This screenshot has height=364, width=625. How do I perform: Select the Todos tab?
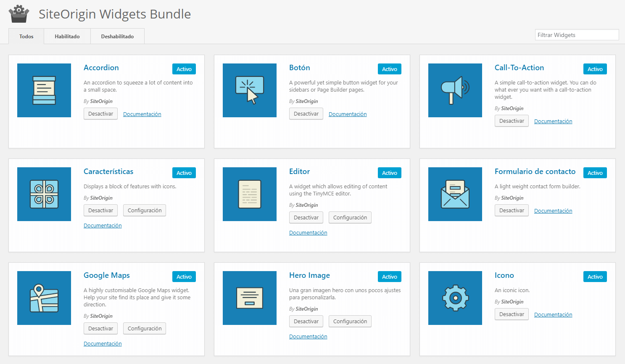pyautogui.click(x=26, y=36)
